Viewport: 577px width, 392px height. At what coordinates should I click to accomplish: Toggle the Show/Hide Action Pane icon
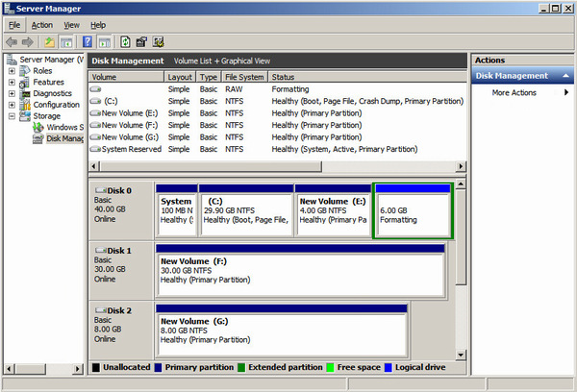coord(105,42)
